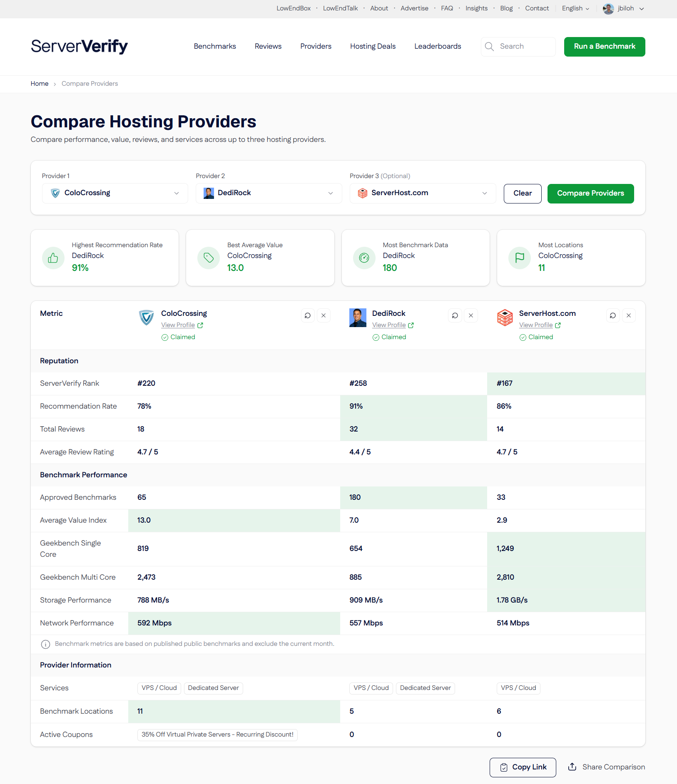Click the jbiloh user avatar
Screen dimensions: 677x784
[x=608, y=9]
